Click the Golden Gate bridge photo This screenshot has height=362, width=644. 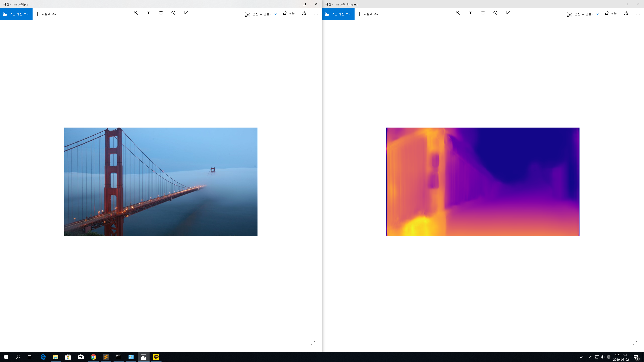tap(161, 182)
